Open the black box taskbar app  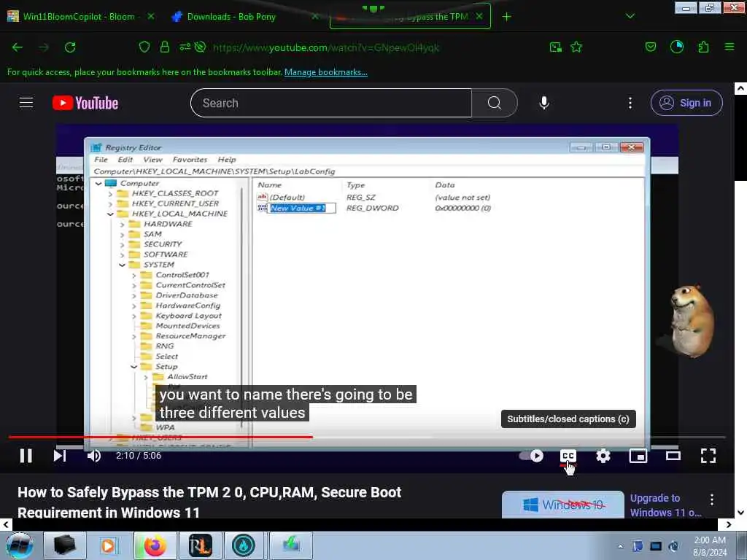click(x=64, y=545)
